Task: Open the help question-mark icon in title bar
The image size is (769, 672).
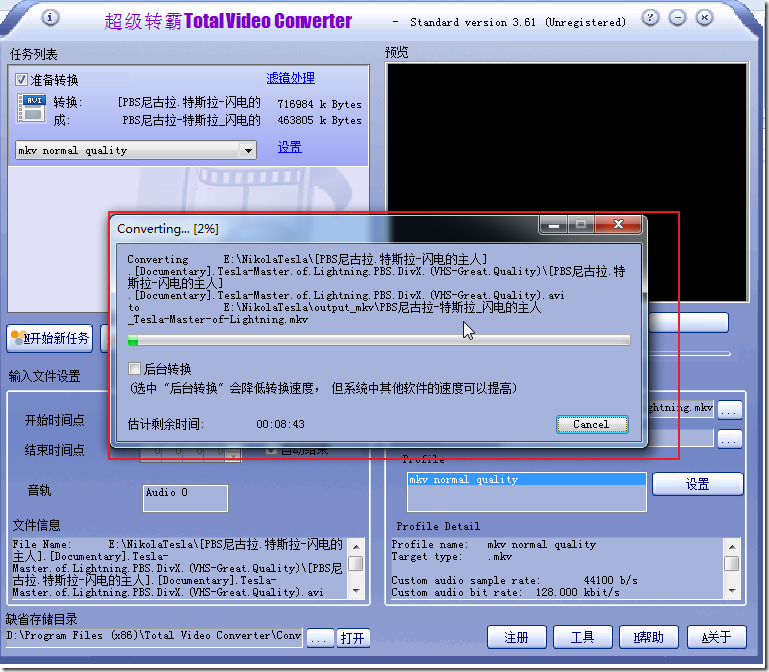Action: coord(650,18)
